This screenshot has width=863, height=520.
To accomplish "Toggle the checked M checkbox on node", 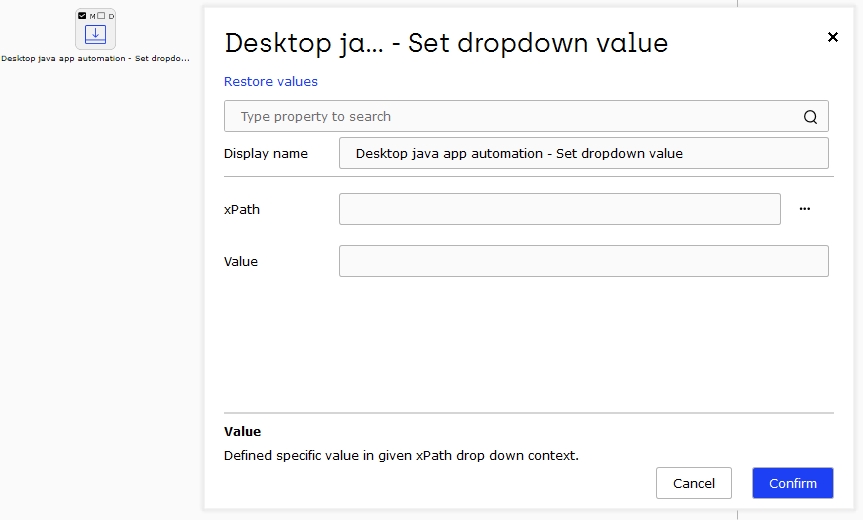I will [82, 16].
